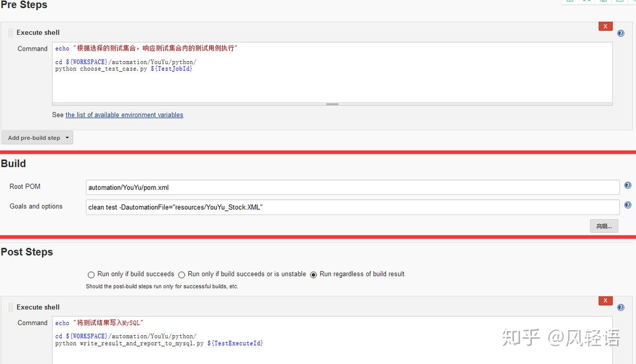Click into the Pre Steps command textarea
This screenshot has width=636, height=364.
tap(332, 72)
